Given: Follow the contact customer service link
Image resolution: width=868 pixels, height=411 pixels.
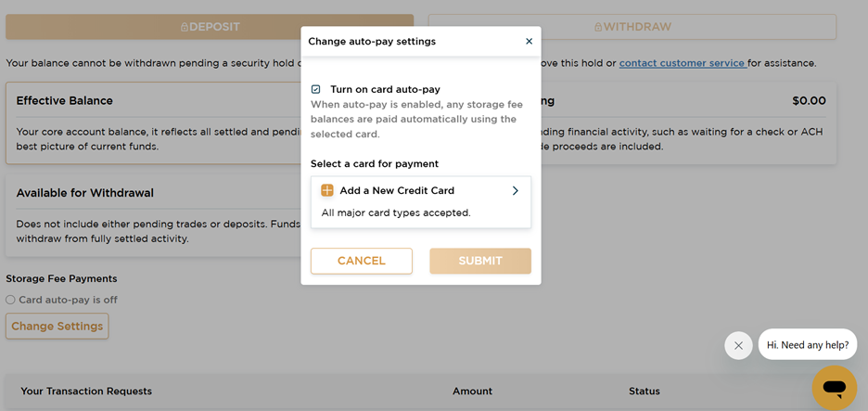Looking at the screenshot, I should pos(683,63).
